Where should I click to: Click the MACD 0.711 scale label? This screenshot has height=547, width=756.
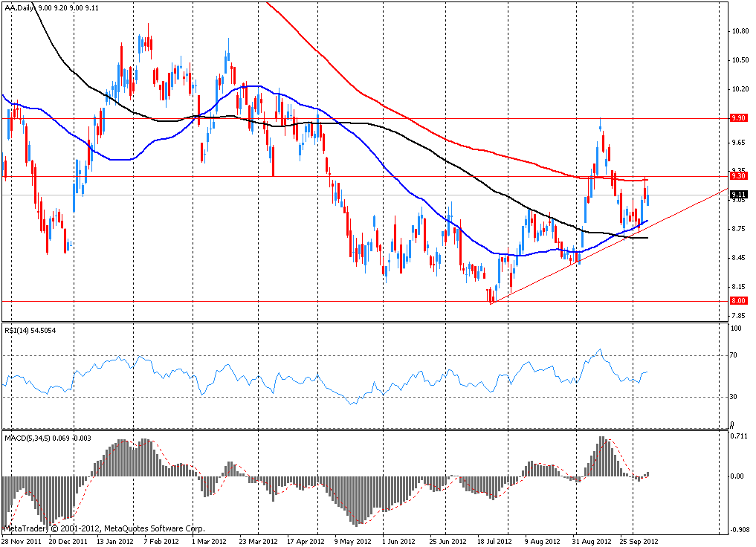click(739, 436)
